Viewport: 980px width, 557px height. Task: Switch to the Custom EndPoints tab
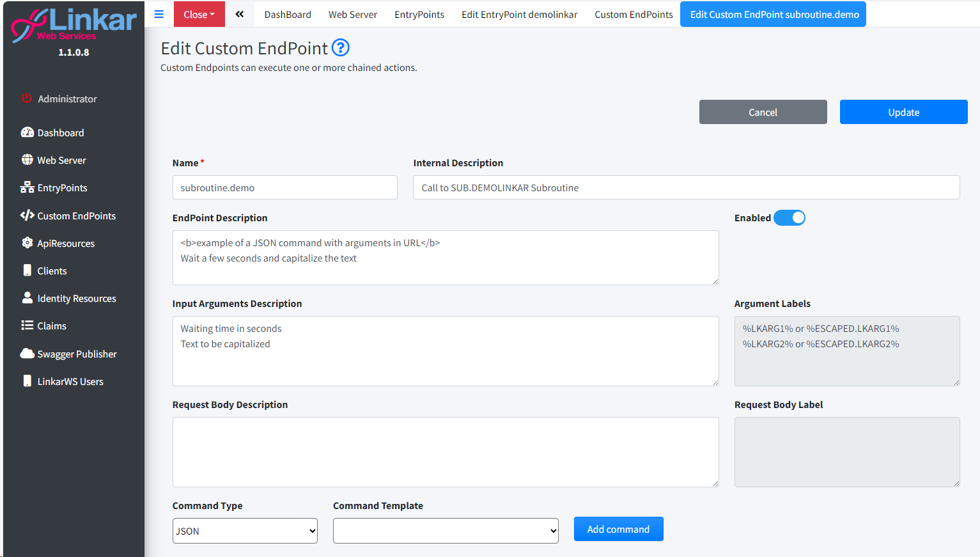[x=634, y=14]
